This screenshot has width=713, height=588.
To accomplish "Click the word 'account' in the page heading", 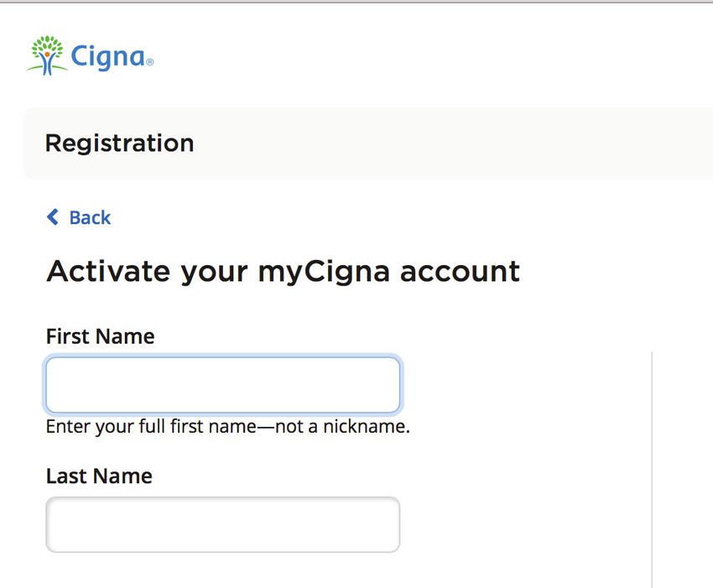I will point(460,272).
